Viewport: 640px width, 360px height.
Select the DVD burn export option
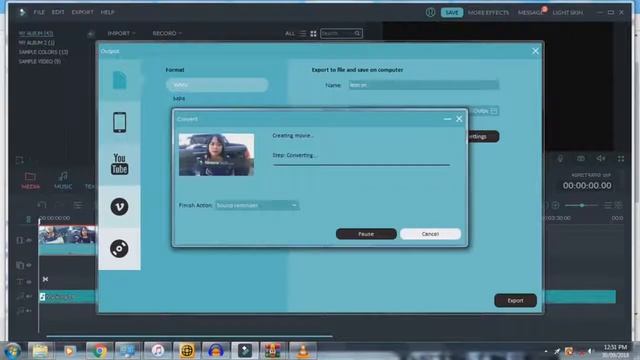click(119, 249)
